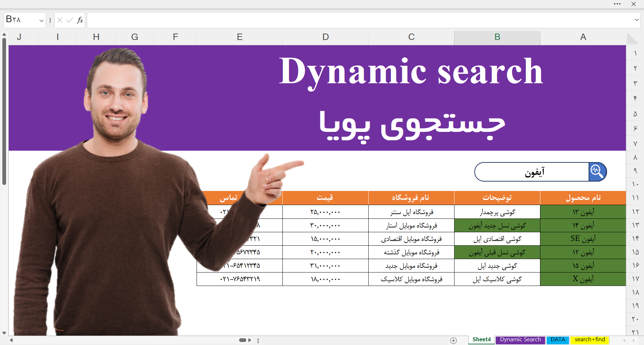This screenshot has width=644, height=345.
Task: Select cell گوشی پرچمدار
Action: tap(497, 212)
